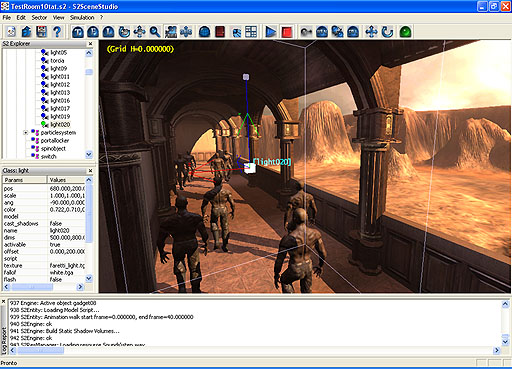The height and width of the screenshot is (369, 512).
Task: Expand the particlesystem tree node
Action: point(25,133)
